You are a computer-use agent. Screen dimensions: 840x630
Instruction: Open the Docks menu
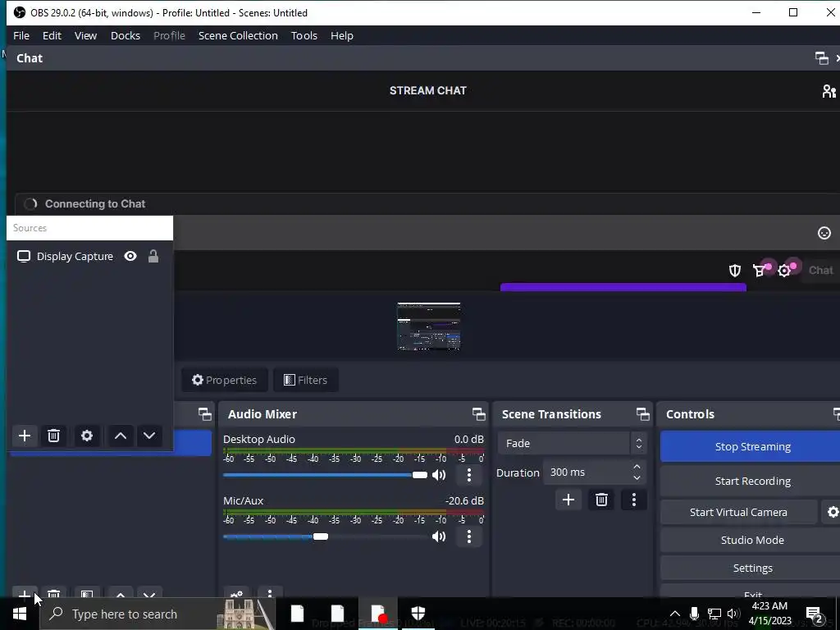pyautogui.click(x=126, y=35)
